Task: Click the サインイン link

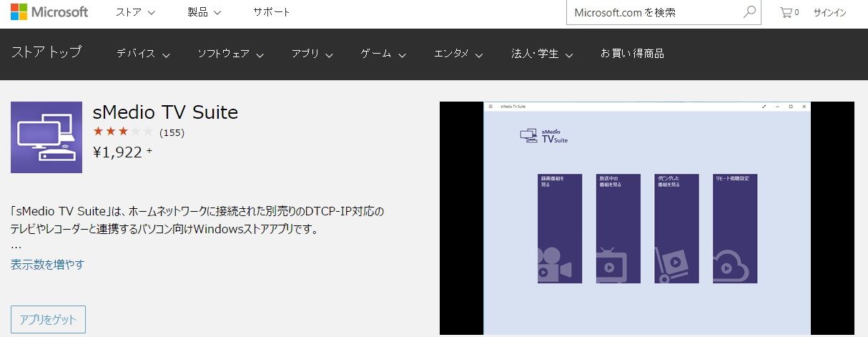Action: point(830,12)
